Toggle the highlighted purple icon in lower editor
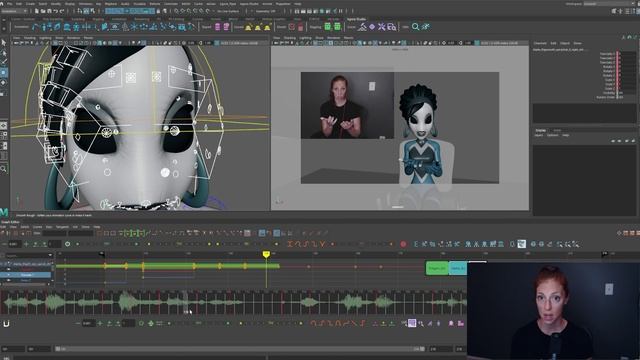640x360 pixels. (x=412, y=323)
